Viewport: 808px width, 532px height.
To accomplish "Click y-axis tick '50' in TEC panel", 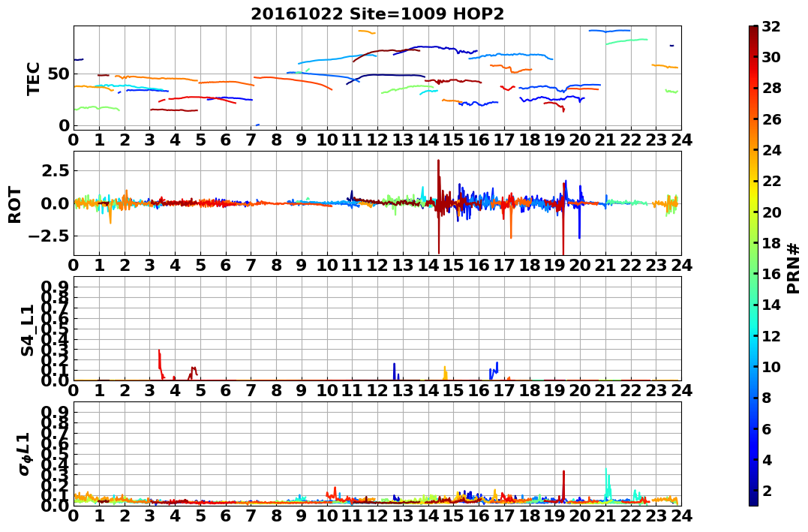I will point(59,74).
